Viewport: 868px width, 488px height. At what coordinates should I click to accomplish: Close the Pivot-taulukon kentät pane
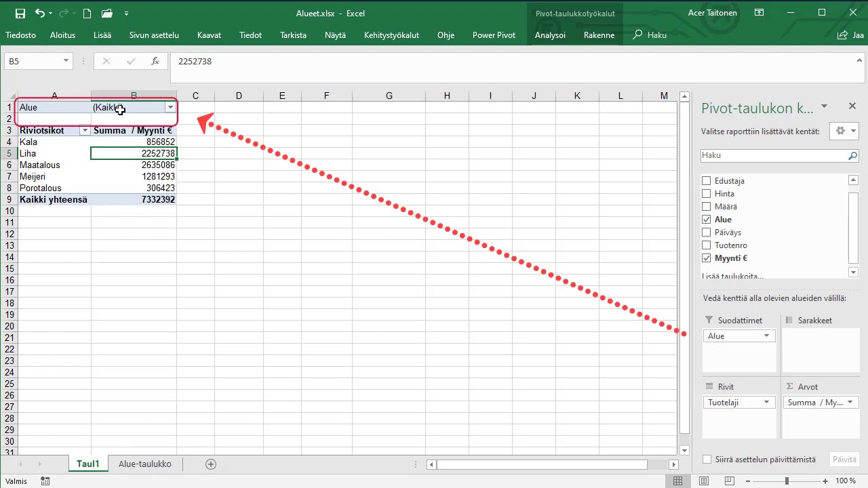click(852, 106)
